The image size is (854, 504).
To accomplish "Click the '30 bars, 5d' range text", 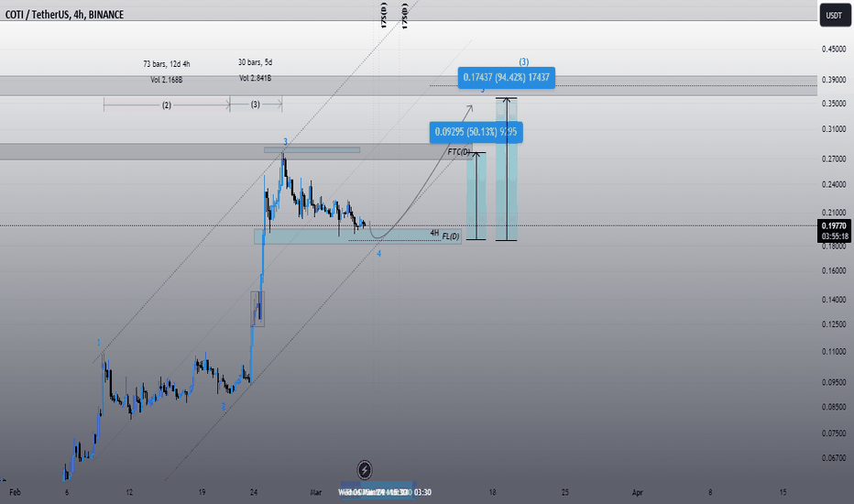I will [x=255, y=62].
